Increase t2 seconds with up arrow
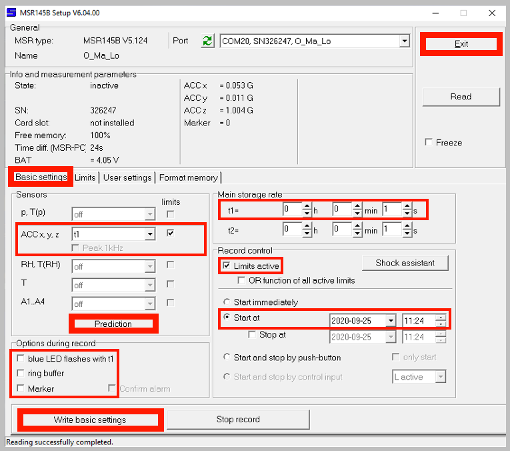Image resolution: width=510 pixels, height=452 pixels. coord(407,226)
